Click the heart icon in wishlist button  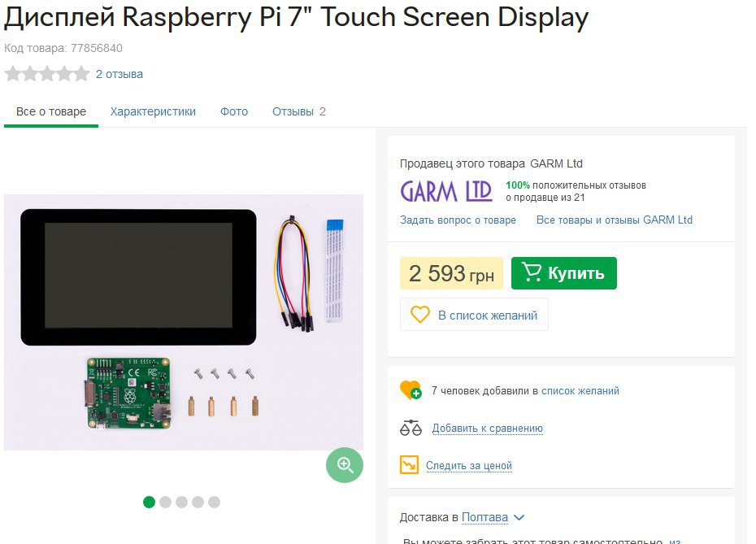[420, 315]
